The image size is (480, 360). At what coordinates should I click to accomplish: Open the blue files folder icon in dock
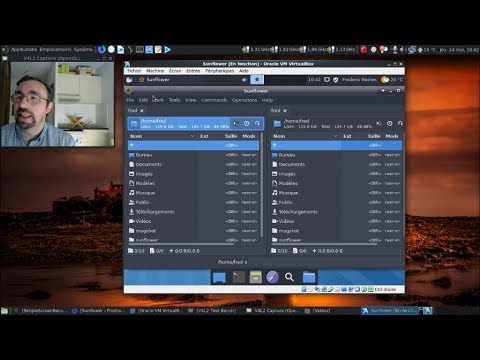[309, 277]
